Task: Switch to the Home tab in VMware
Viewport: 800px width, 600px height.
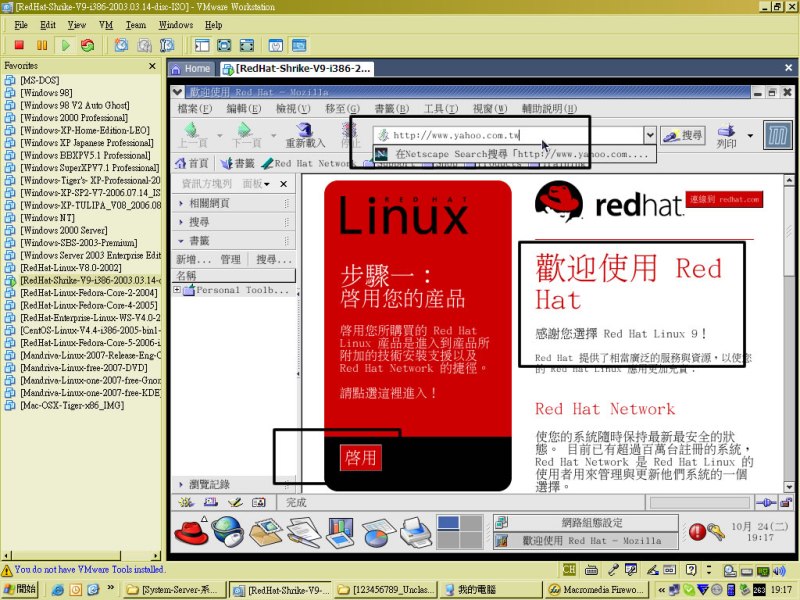Action: click(x=191, y=68)
